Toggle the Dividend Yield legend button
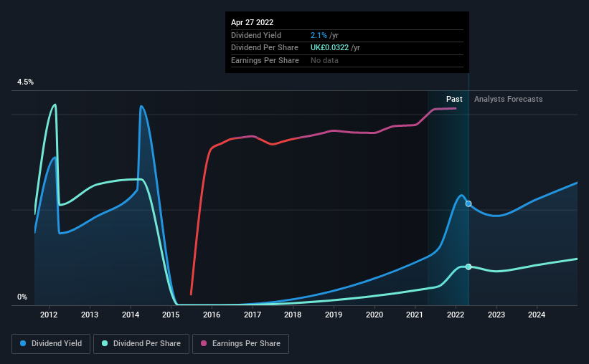Image resolution: width=589 pixels, height=364 pixels. tap(51, 343)
